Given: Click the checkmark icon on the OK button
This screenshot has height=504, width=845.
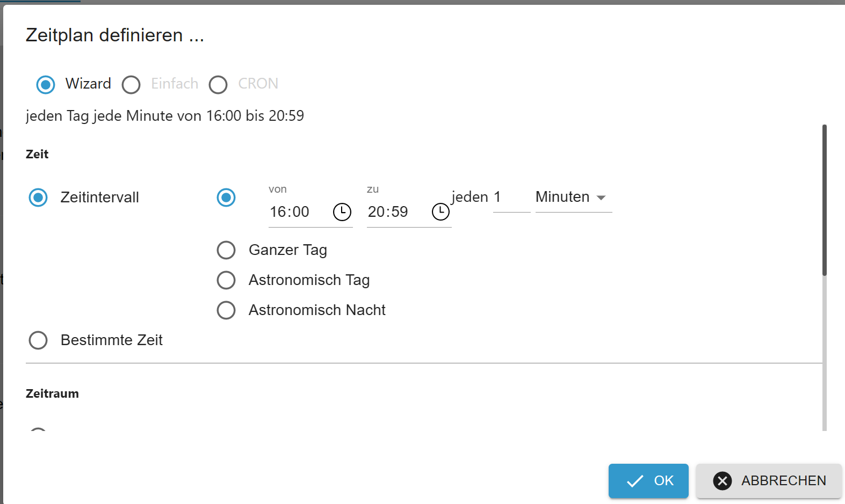Looking at the screenshot, I should point(635,481).
